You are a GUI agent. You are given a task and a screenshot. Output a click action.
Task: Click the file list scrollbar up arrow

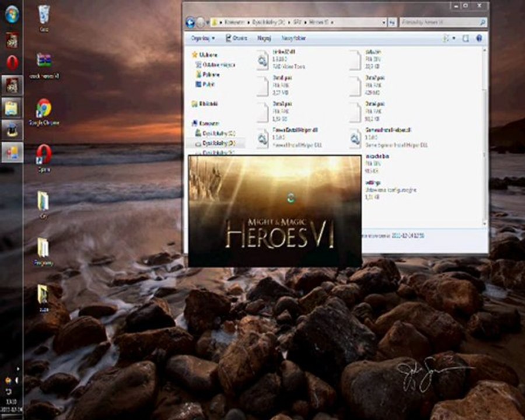485,50
